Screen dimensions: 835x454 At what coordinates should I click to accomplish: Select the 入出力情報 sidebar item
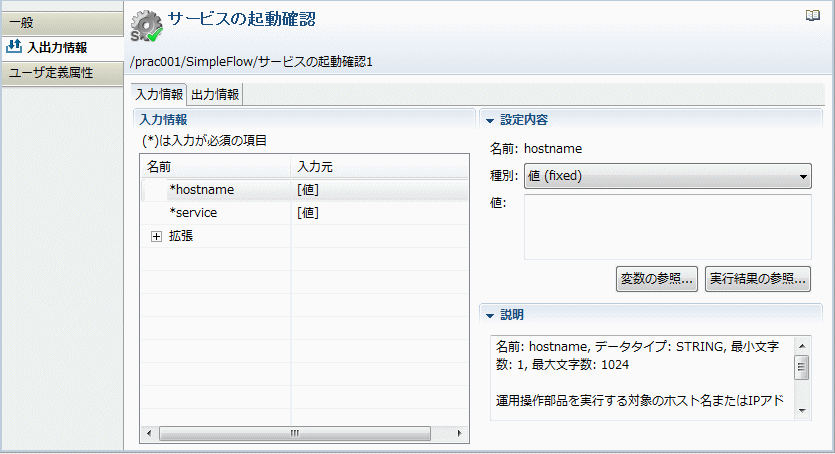(62, 47)
